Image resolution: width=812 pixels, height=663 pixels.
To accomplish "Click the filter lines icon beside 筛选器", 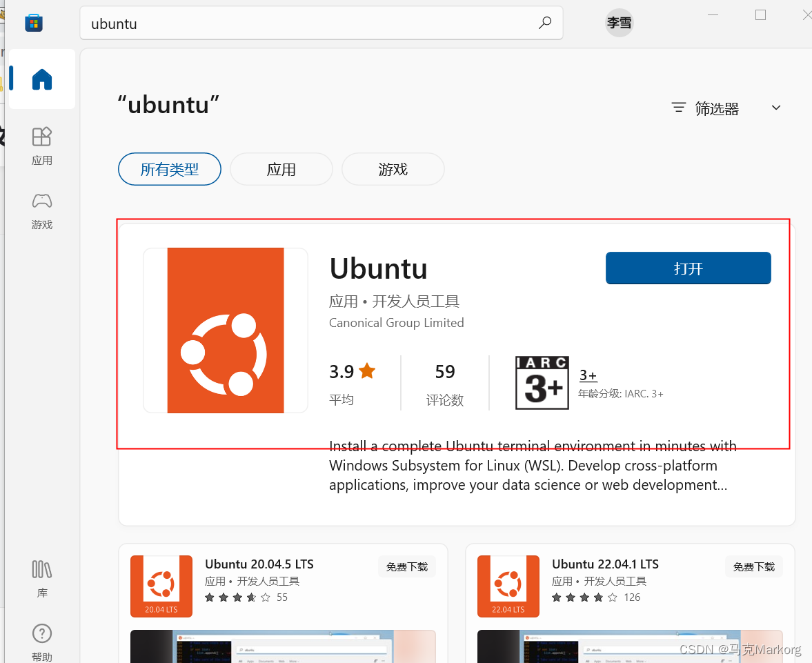I will pos(678,108).
